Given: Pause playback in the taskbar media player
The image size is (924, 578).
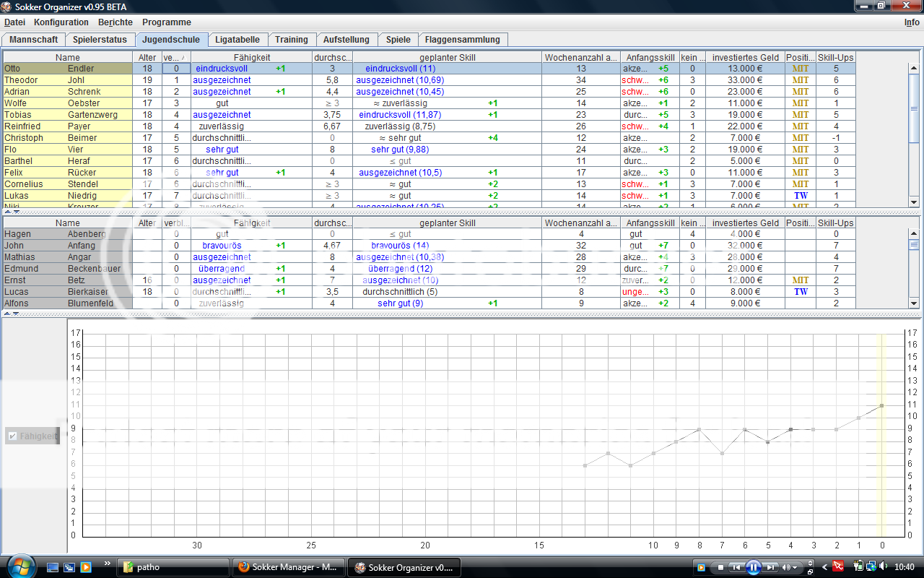Looking at the screenshot, I should (x=753, y=567).
